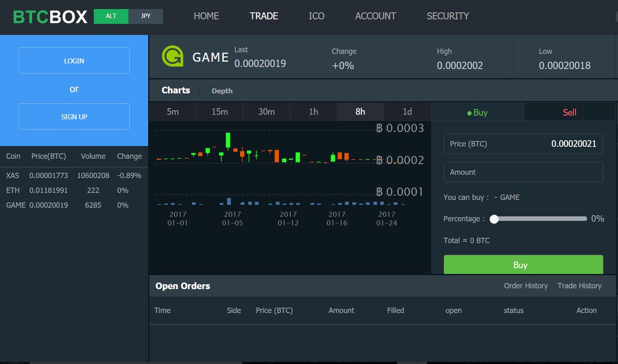618x364 pixels.
Task: Click the Open Orders heading
Action: [x=183, y=286]
